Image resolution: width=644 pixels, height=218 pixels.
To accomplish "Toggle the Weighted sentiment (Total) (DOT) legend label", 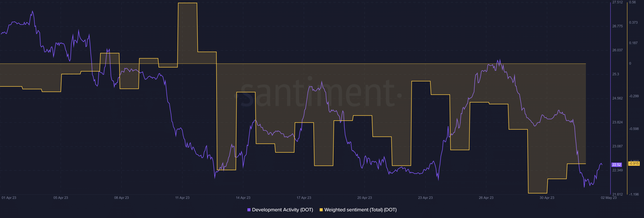I will tap(360, 210).
